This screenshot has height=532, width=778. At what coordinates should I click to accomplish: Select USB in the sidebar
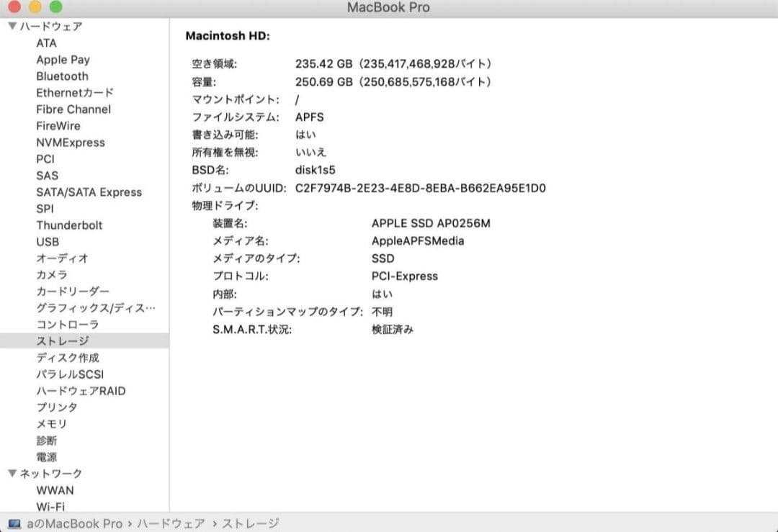tap(47, 241)
